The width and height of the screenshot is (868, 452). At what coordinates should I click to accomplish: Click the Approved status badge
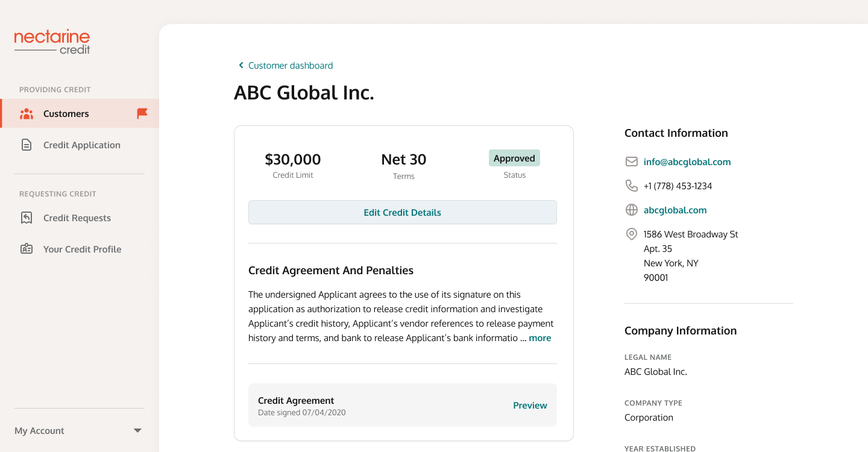pyautogui.click(x=514, y=159)
